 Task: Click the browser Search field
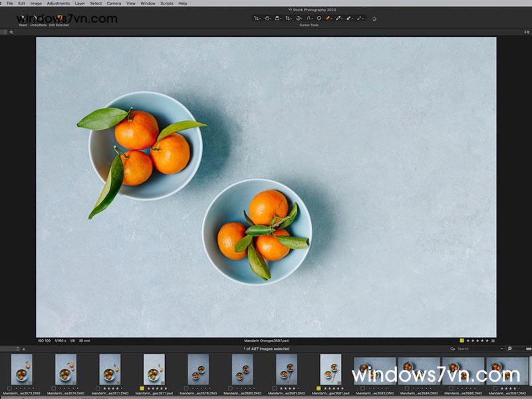pyautogui.click(x=475, y=348)
